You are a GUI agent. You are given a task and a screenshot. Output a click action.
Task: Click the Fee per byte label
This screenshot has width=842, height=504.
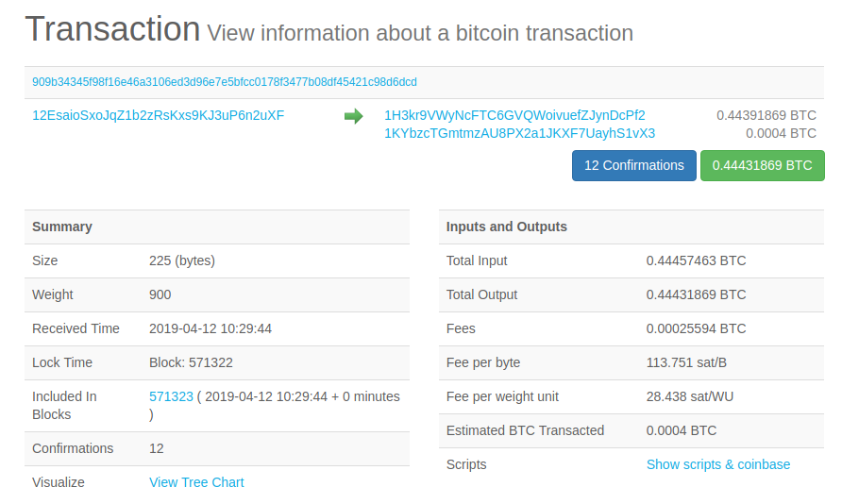(482, 362)
